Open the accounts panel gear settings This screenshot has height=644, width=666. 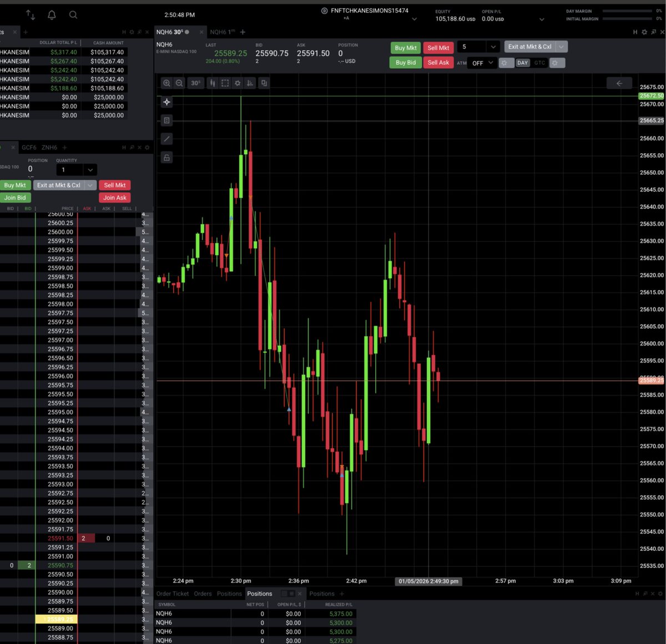click(x=132, y=32)
